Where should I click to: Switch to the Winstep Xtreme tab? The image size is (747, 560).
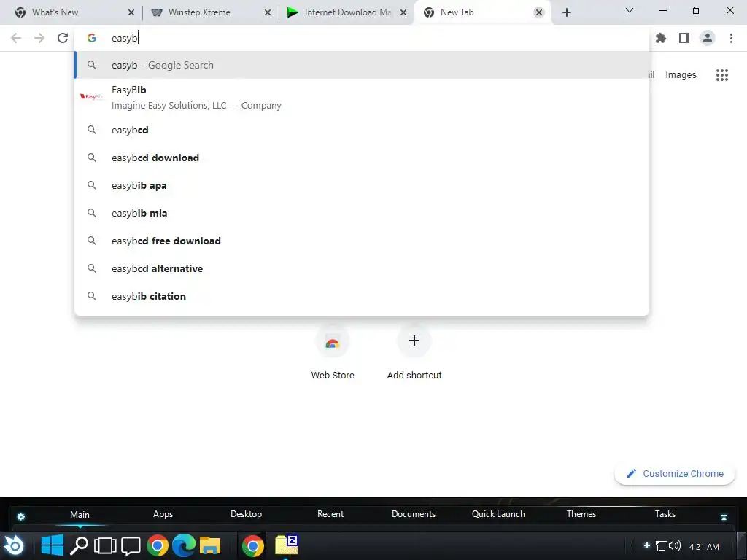point(209,12)
